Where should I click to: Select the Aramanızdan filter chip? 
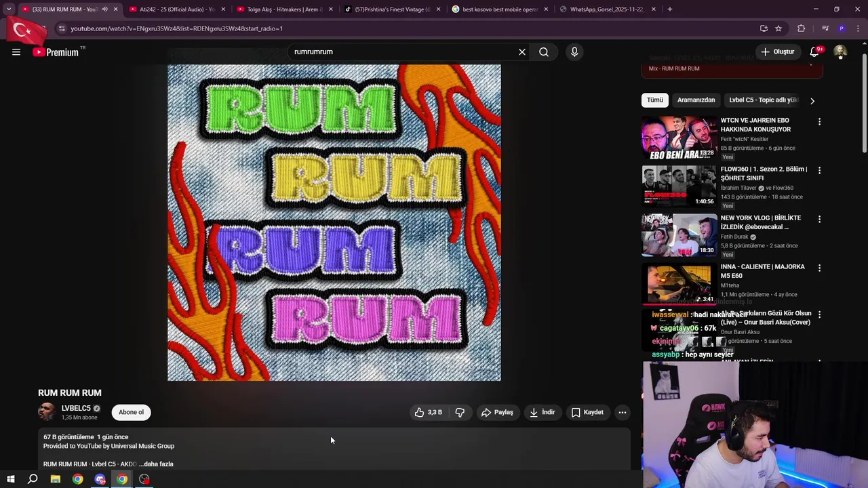click(x=696, y=100)
